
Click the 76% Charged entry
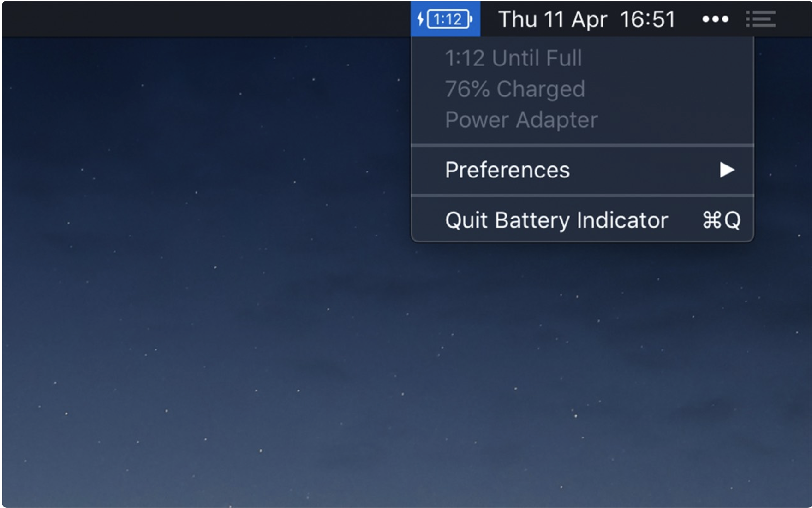point(515,89)
